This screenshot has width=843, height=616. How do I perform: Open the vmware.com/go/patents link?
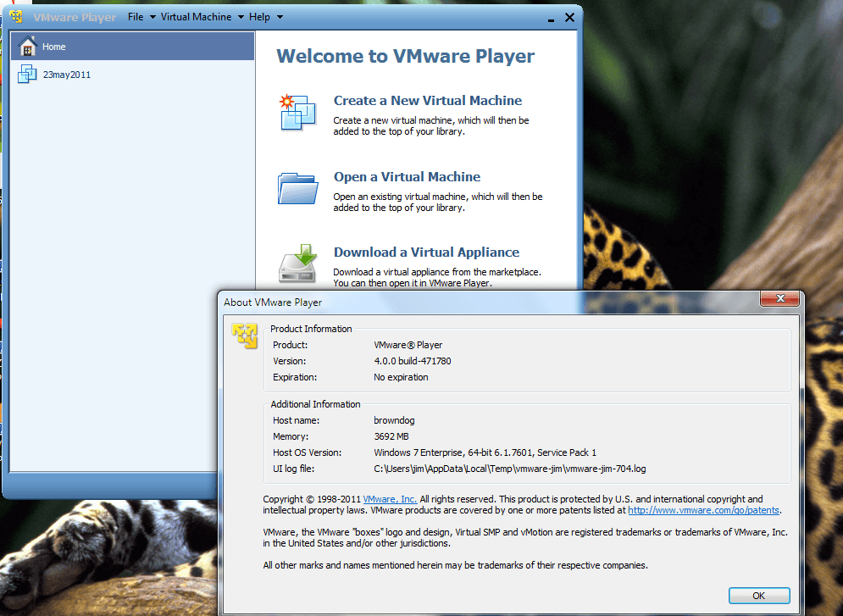pyautogui.click(x=703, y=510)
